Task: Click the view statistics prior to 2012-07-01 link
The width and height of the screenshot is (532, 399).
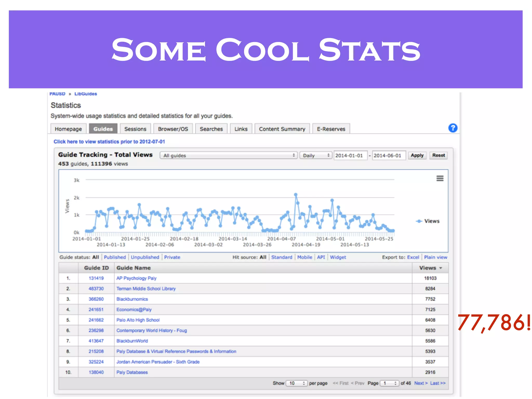Action: [x=109, y=142]
